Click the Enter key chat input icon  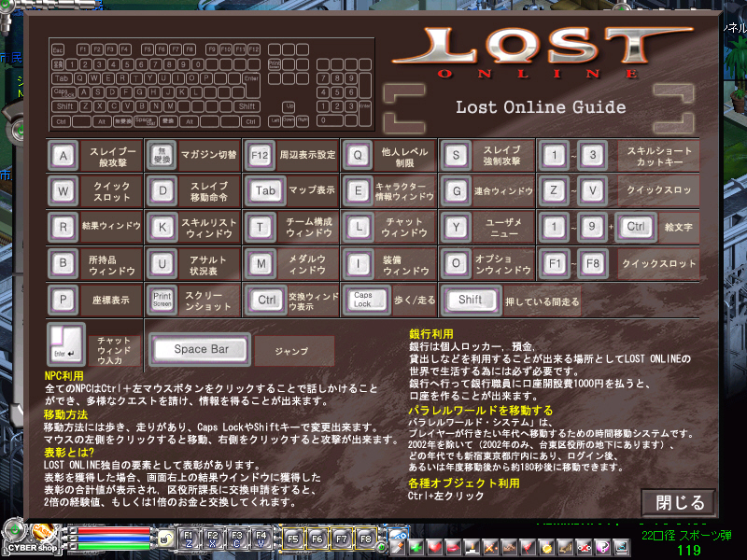tap(65, 343)
